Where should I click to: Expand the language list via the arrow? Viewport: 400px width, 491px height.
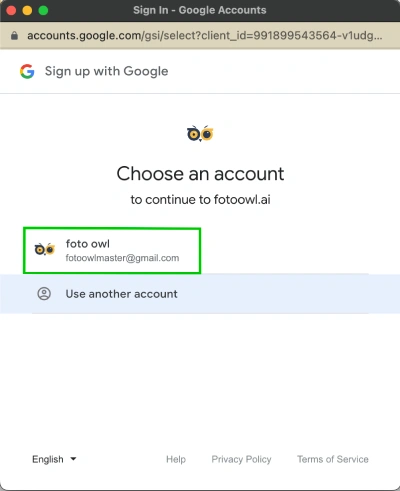[x=73, y=459]
